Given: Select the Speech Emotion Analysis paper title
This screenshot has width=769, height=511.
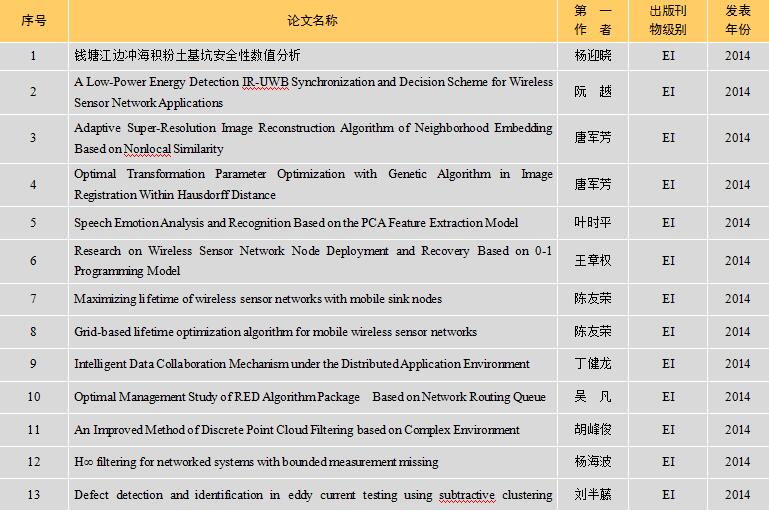Looking at the screenshot, I should 296,223.
